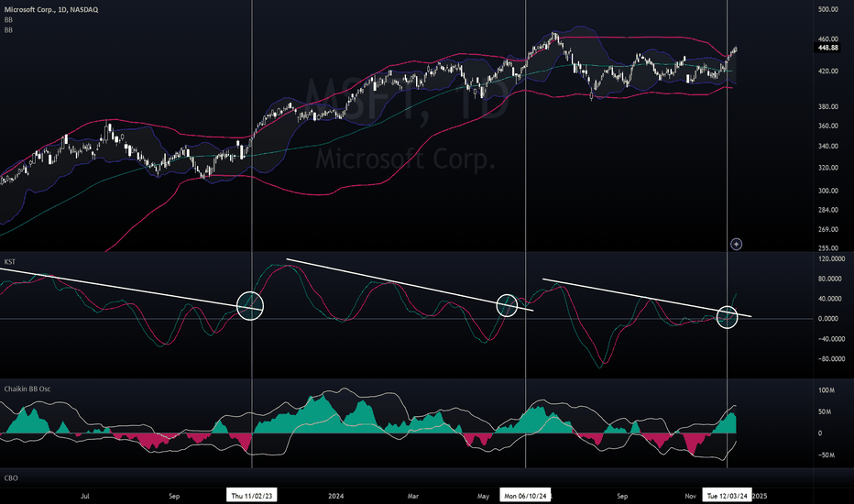The width and height of the screenshot is (854, 504).
Task: Click the 50M Chaikin scale value
Action: [825, 412]
